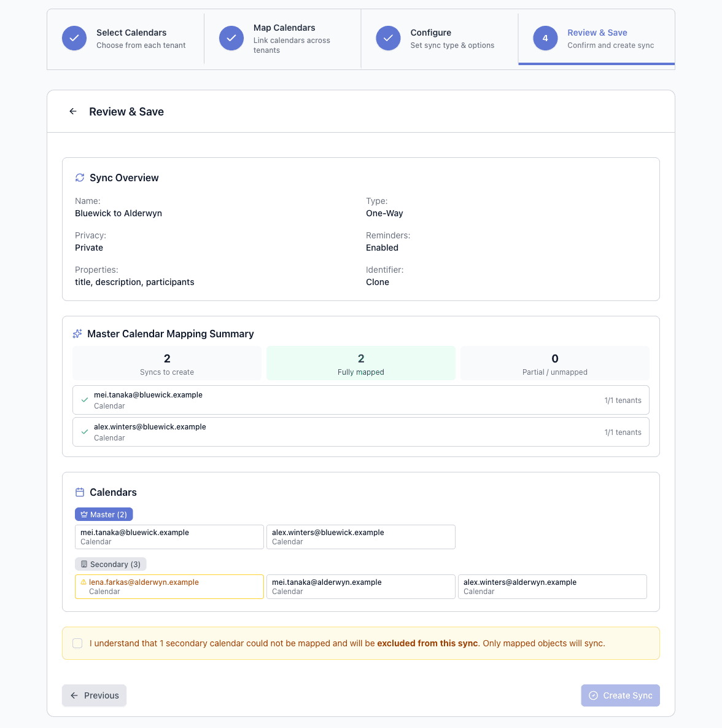This screenshot has height=728, width=722.
Task: Select the Review & Save step tab
Action: (597, 39)
